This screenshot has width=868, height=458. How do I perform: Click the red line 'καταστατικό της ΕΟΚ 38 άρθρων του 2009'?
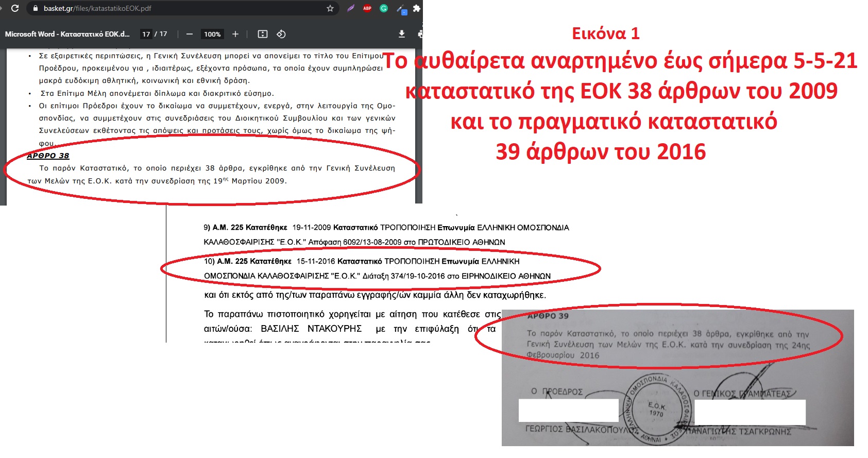pos(621,91)
